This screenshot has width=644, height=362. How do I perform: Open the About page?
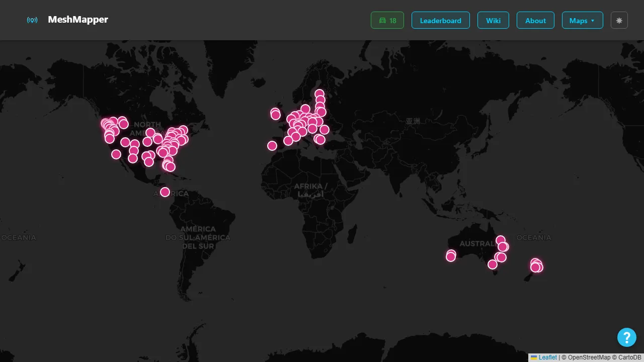[535, 21]
